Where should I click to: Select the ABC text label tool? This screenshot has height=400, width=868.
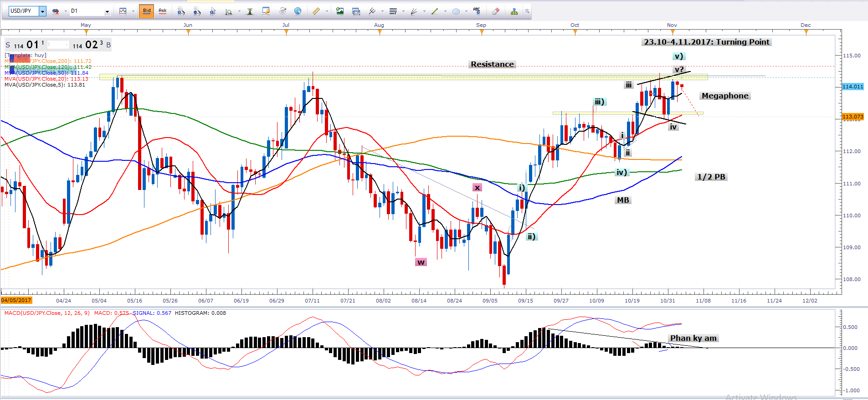[477, 11]
